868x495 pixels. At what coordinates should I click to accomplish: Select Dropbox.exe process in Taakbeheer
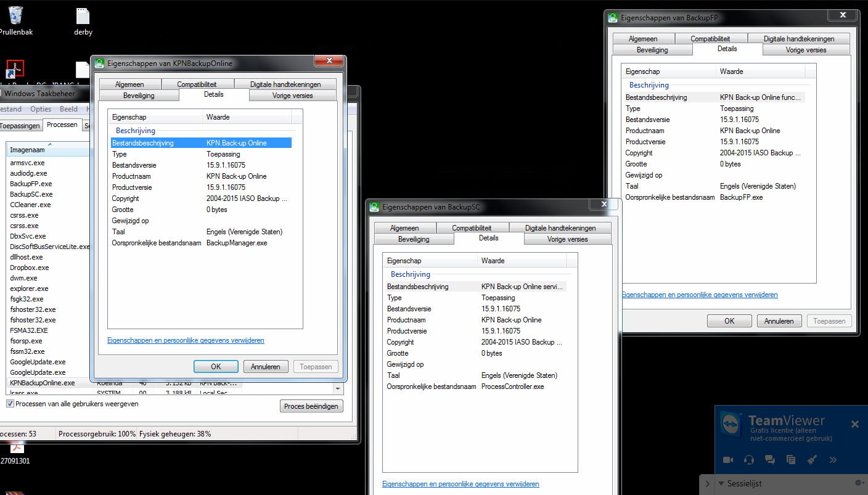(29, 268)
